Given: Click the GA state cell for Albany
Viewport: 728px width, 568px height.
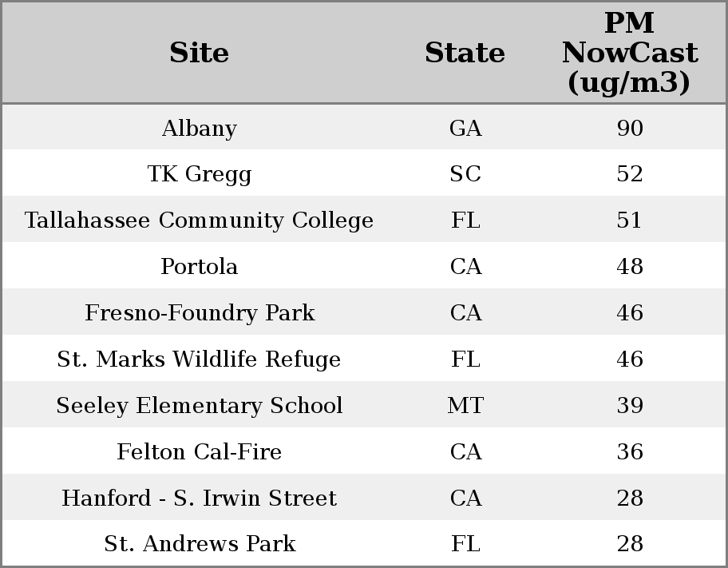Looking at the screenshot, I should tap(465, 129).
